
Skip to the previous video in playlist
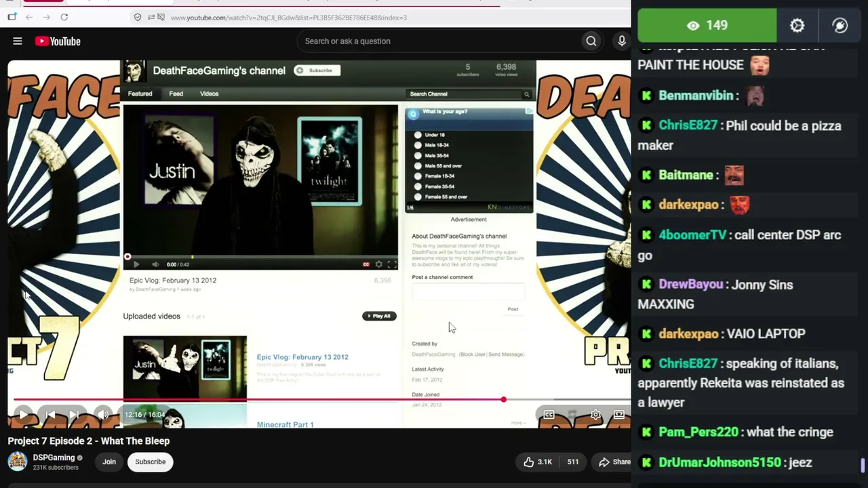(x=50, y=414)
